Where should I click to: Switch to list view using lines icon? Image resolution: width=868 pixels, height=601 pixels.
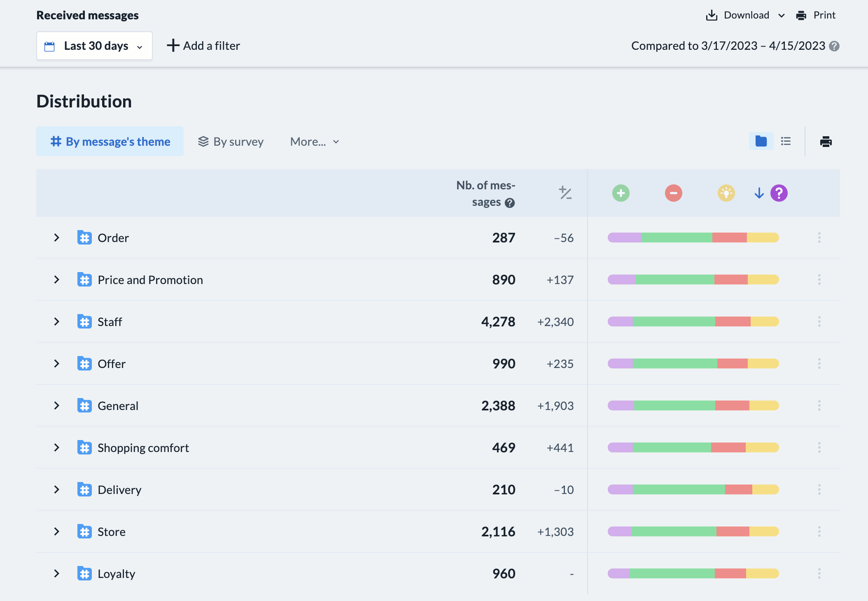[x=786, y=140]
